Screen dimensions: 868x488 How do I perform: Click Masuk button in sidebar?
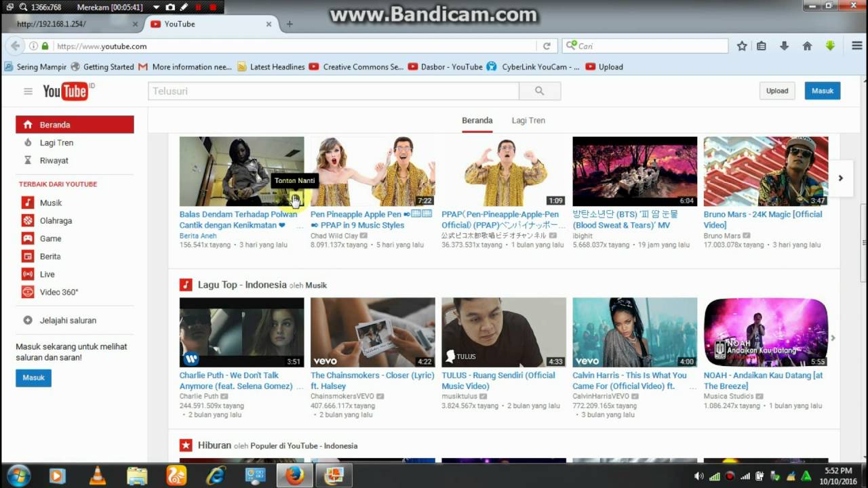34,378
